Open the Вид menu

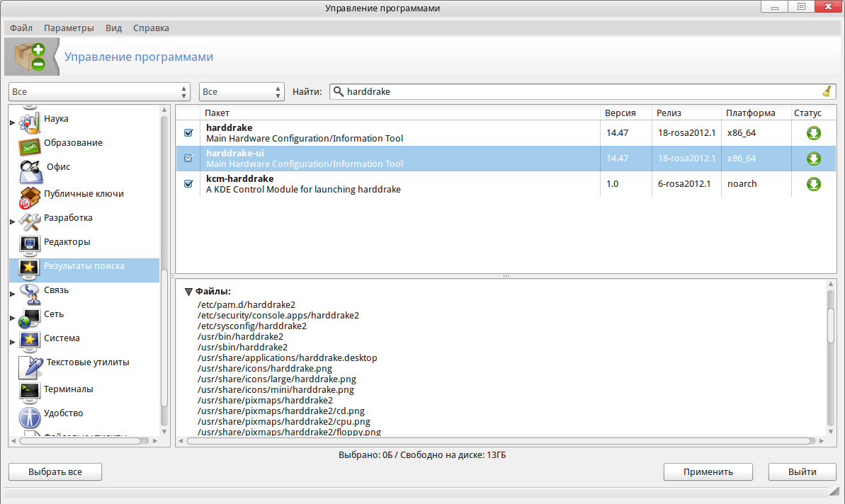coord(114,28)
